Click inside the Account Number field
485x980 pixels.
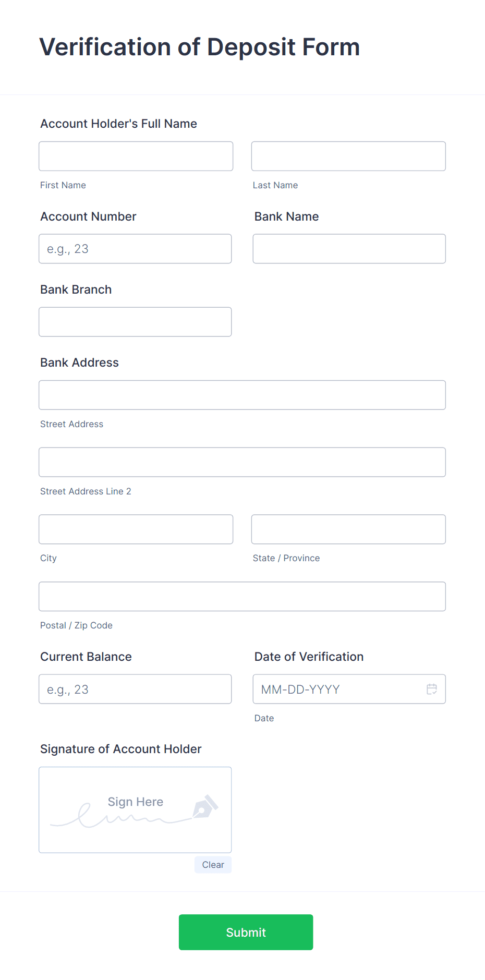(135, 249)
